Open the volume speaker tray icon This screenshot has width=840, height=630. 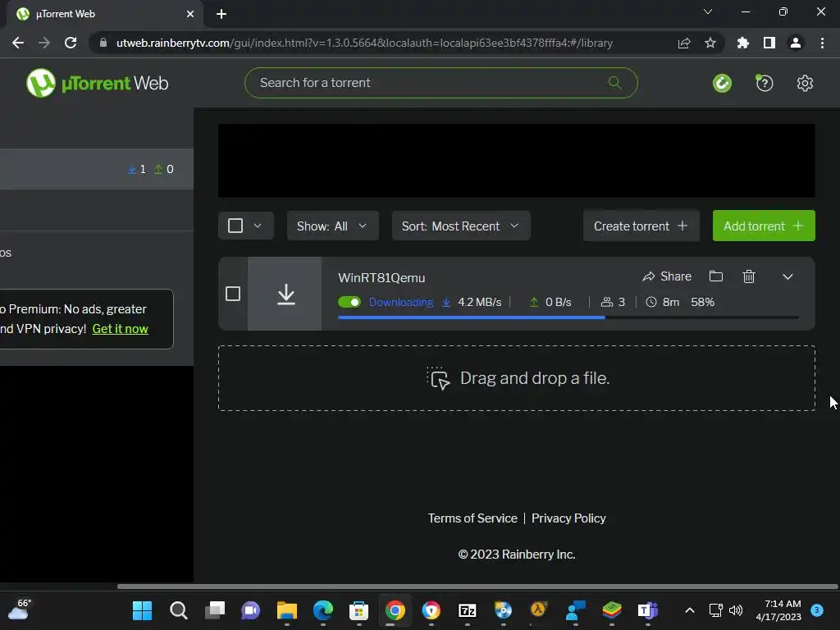coord(736,610)
